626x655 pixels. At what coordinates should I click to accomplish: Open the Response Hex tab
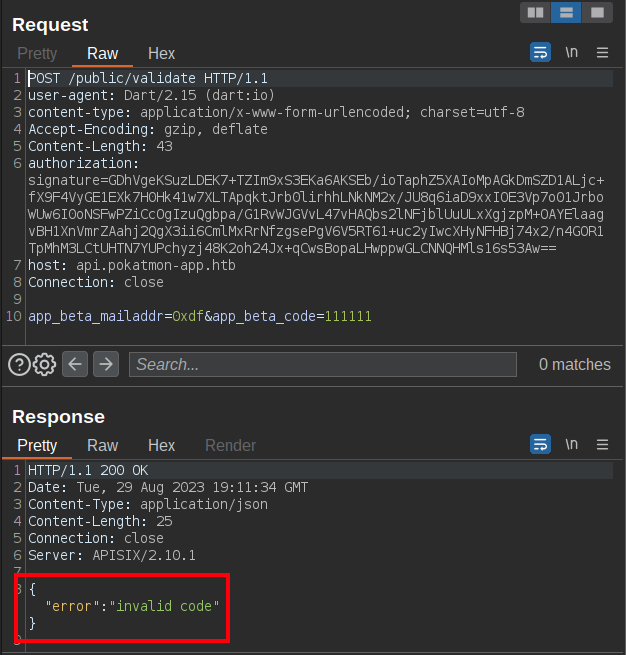point(161,445)
